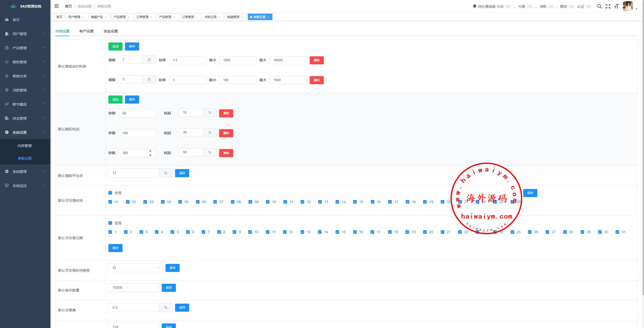The width and height of the screenshot is (644, 328).
Task: Delete the 7天 contract rate row
Action: coord(316,60)
